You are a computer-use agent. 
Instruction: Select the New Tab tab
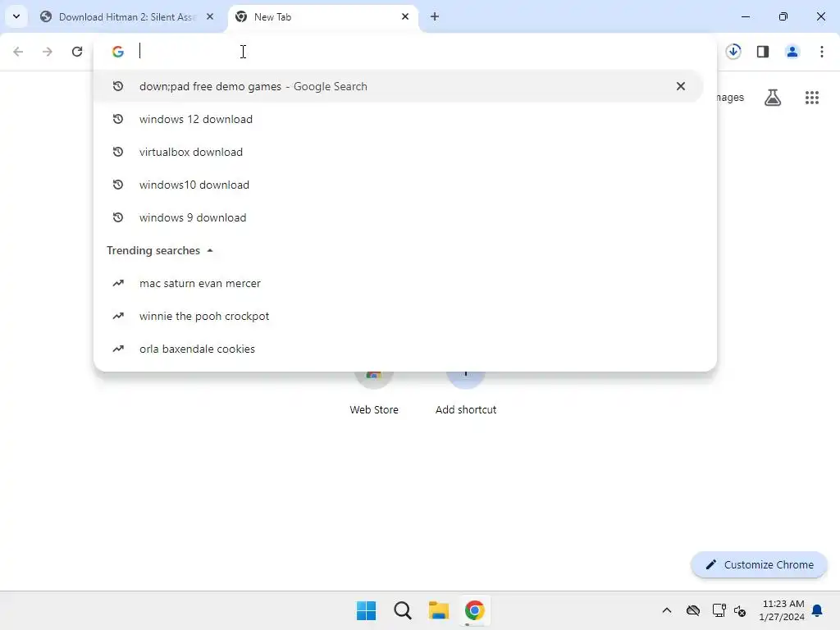pos(322,17)
